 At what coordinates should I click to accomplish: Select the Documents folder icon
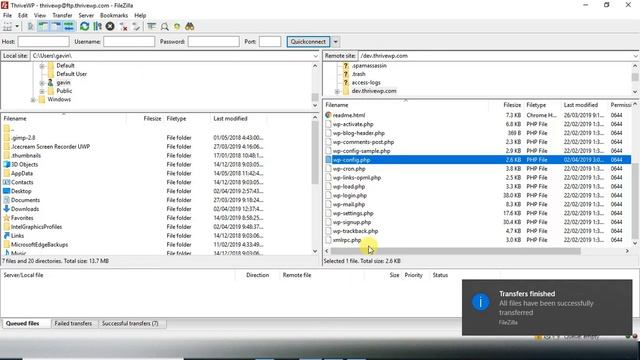(6, 200)
